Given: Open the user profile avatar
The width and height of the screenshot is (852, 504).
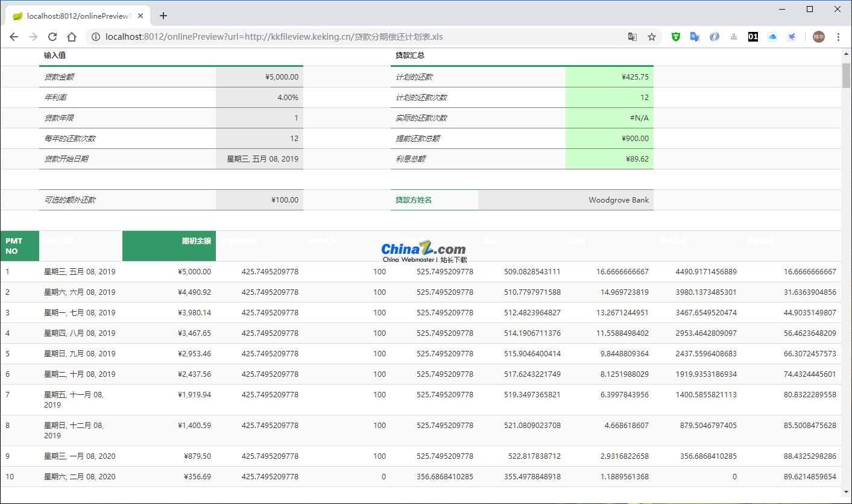Looking at the screenshot, I should pyautogui.click(x=818, y=37).
